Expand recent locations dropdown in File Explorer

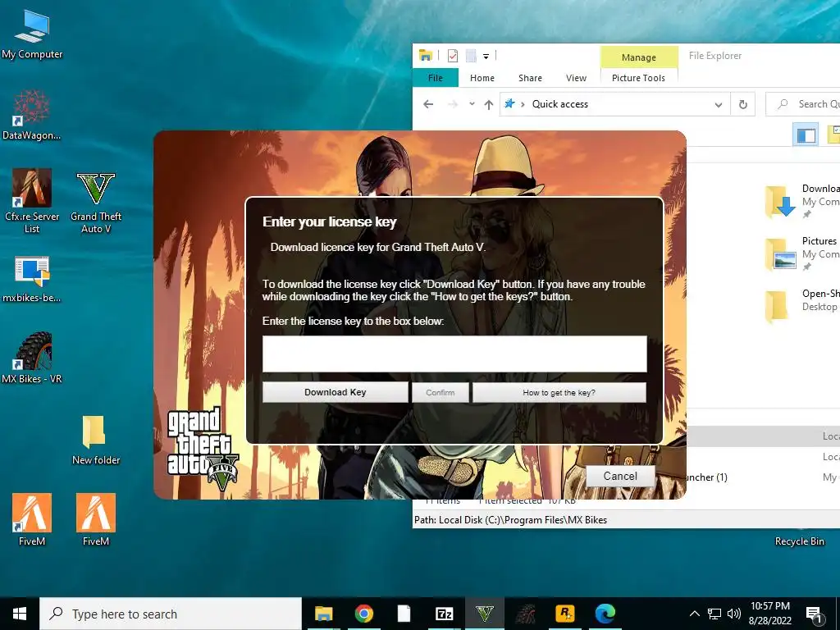(x=472, y=104)
